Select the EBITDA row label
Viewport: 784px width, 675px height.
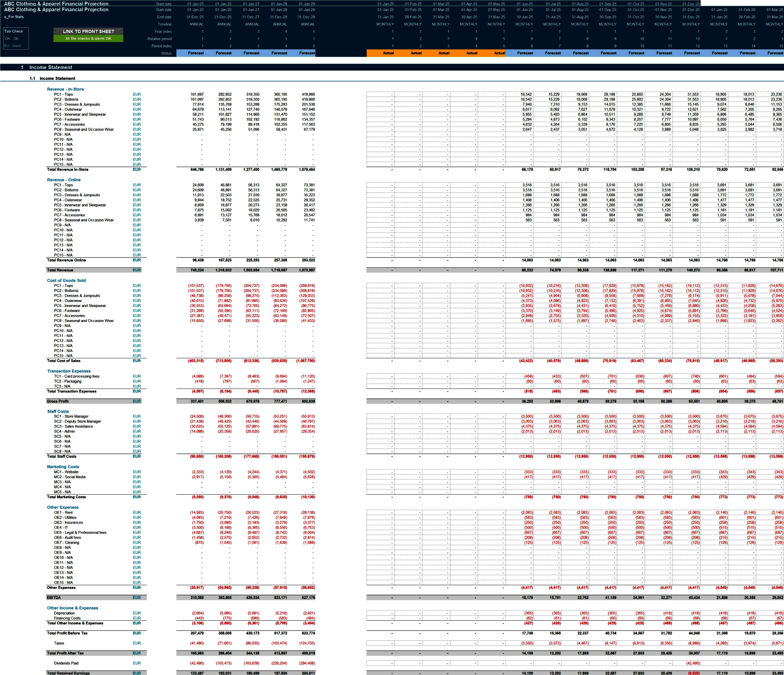53,598
